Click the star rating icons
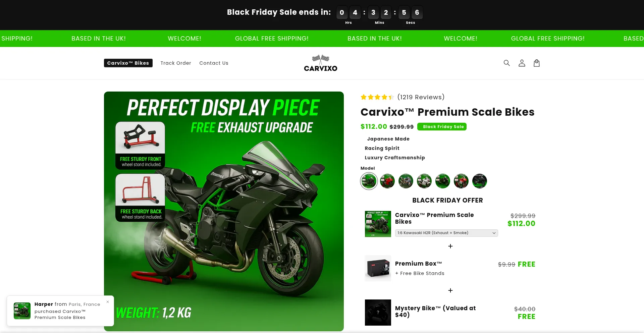This screenshot has height=333, width=644. (377, 97)
